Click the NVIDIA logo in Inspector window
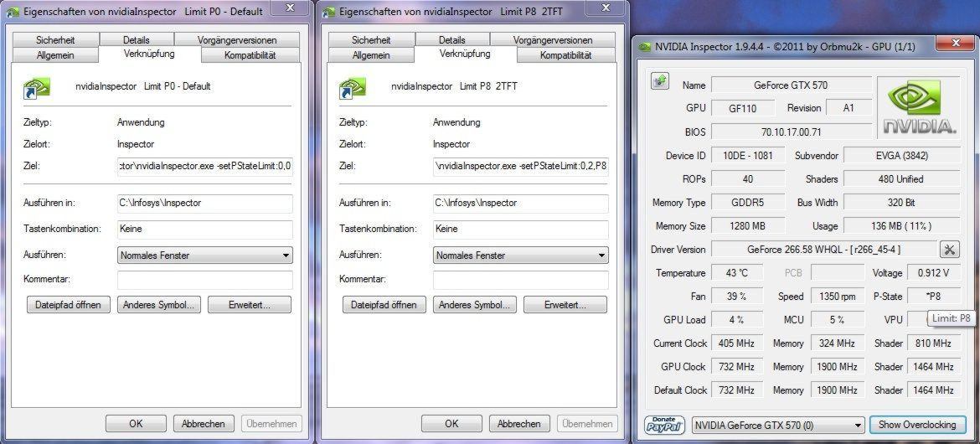The height and width of the screenshot is (444, 980). pos(919,109)
